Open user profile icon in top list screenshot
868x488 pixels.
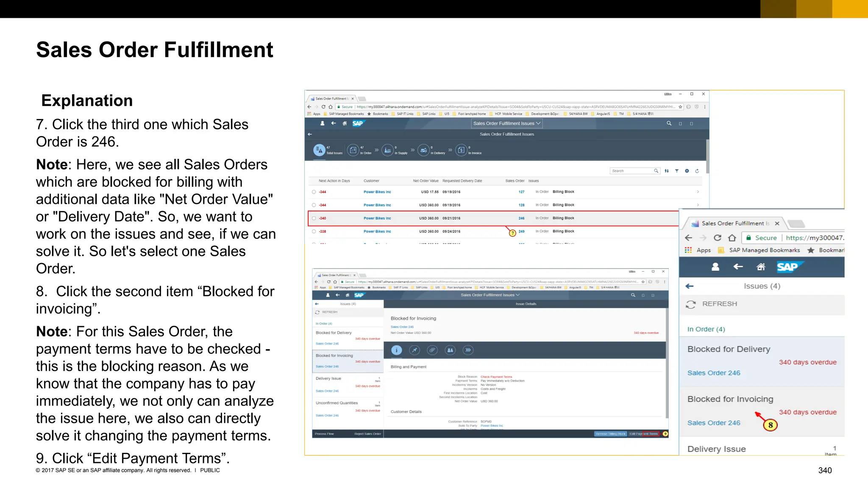pos(322,123)
